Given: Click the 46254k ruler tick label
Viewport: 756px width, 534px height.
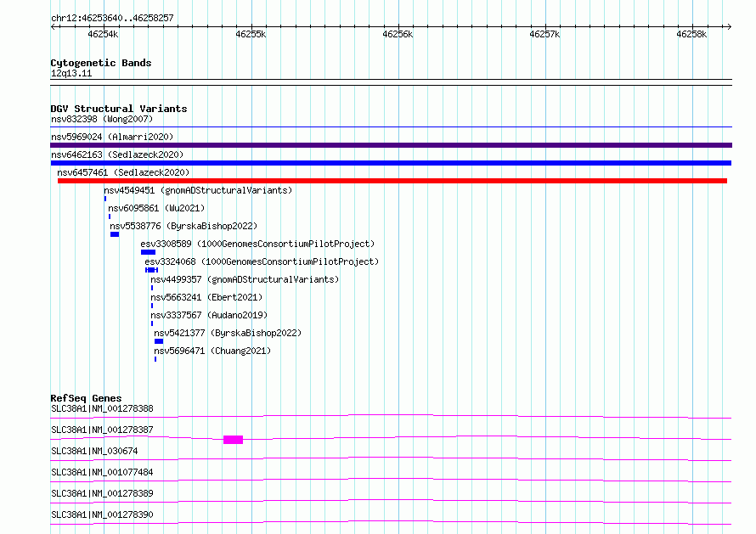Looking at the screenshot, I should click(103, 34).
